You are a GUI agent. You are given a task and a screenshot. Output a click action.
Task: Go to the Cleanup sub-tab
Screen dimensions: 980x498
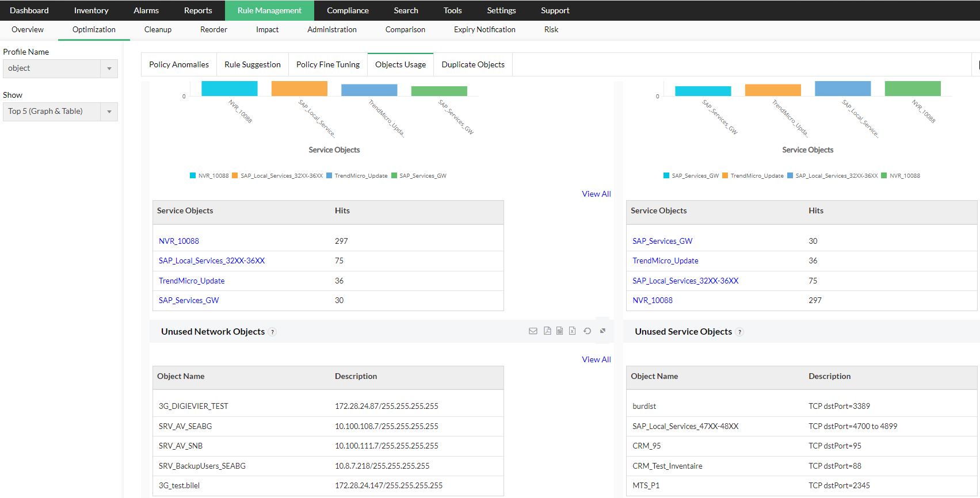[x=158, y=30]
